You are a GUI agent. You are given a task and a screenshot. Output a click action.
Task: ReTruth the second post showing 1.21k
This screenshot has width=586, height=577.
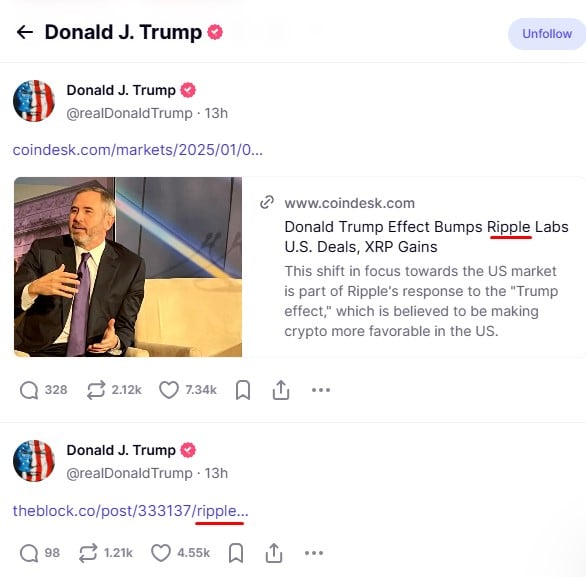pos(88,553)
